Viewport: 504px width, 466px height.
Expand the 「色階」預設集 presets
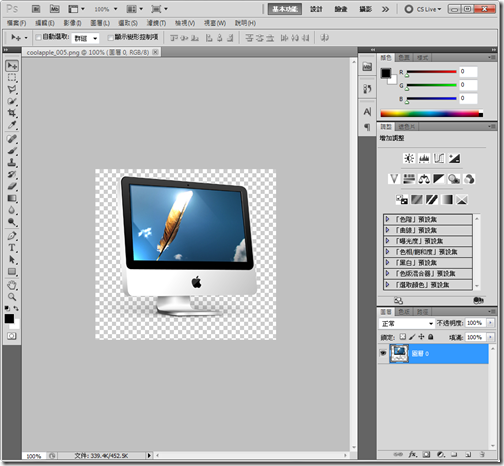pyautogui.click(x=387, y=219)
